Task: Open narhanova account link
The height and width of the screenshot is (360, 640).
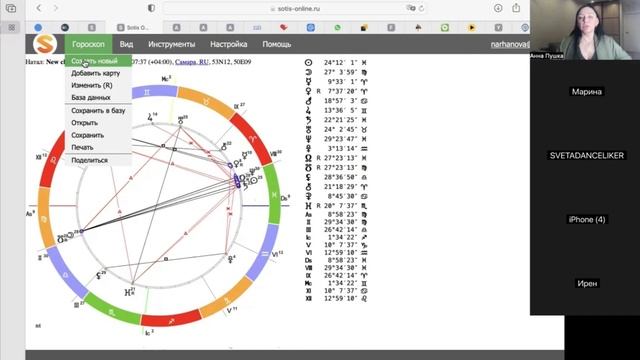Action: 510,44
